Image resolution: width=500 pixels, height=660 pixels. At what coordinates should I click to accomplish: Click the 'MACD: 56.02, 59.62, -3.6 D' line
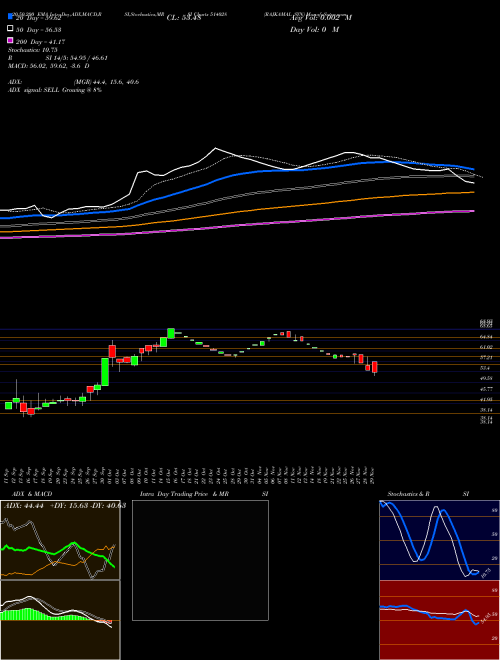point(49,66)
